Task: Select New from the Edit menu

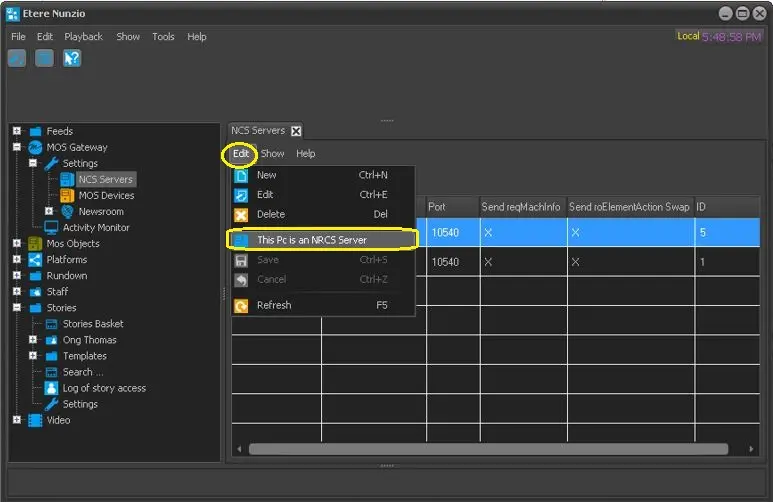Action: point(267,175)
